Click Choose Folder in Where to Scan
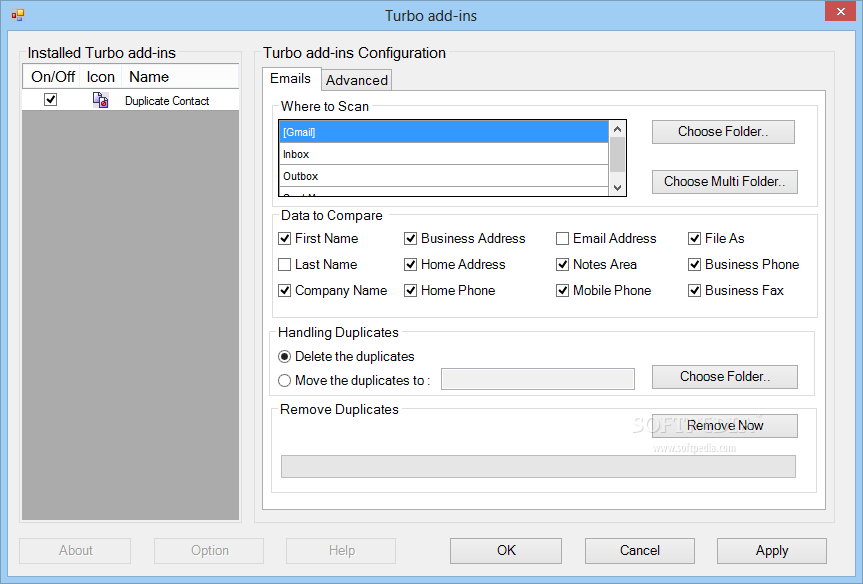The width and height of the screenshot is (863, 584). coord(723,132)
